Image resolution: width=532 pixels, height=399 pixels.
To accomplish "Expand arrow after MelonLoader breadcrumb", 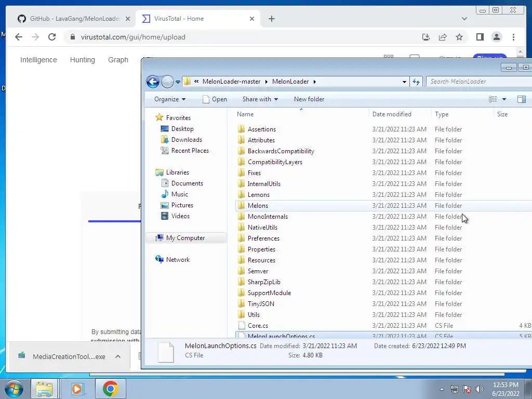I will pyautogui.click(x=314, y=82).
